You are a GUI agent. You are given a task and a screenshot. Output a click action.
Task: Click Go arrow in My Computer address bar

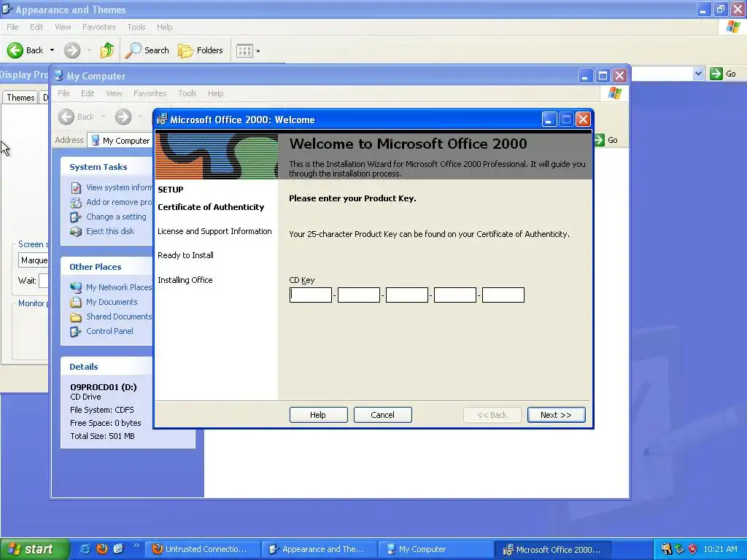click(x=600, y=140)
